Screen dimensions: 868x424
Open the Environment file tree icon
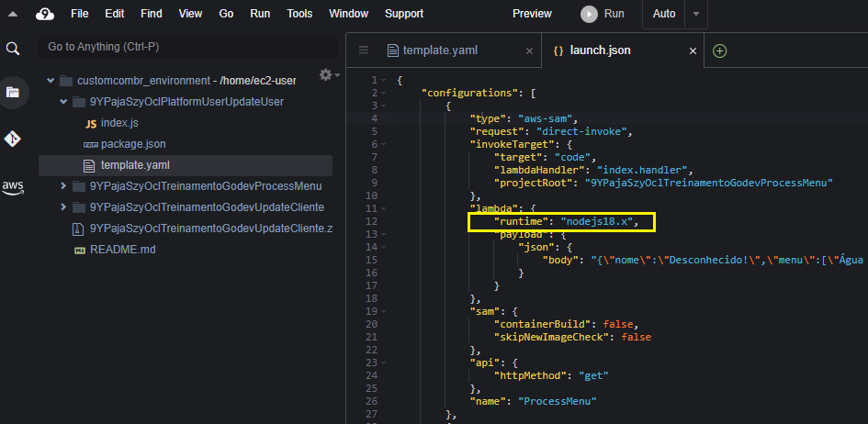12,93
